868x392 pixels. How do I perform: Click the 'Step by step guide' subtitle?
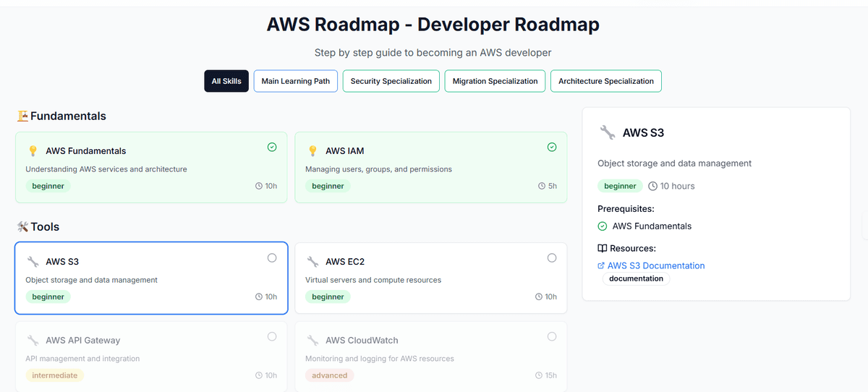tap(433, 53)
